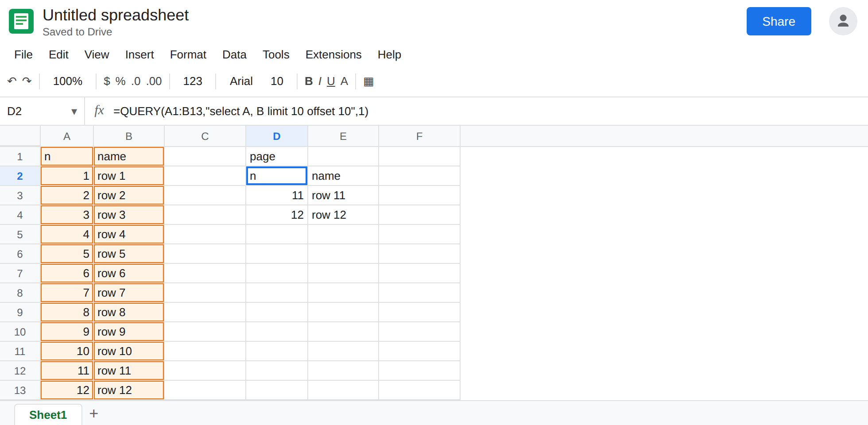Toggle italic formatting
The width and height of the screenshot is (868, 425).
tap(320, 81)
